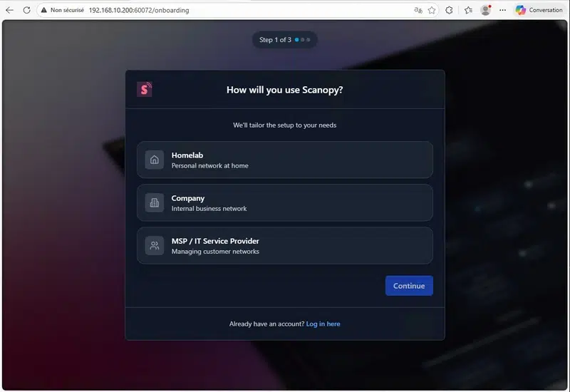This screenshot has height=392, width=570.
Task: Select the Homelab option card
Action: pos(284,160)
